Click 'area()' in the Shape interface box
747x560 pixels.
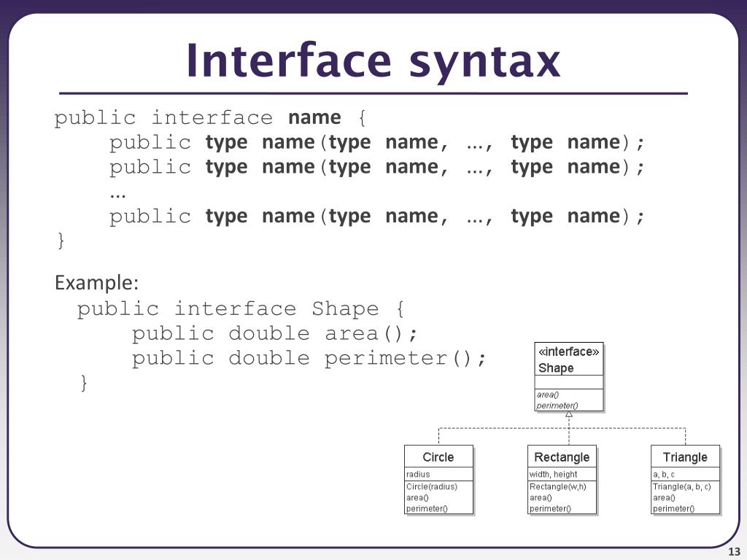pyautogui.click(x=548, y=394)
